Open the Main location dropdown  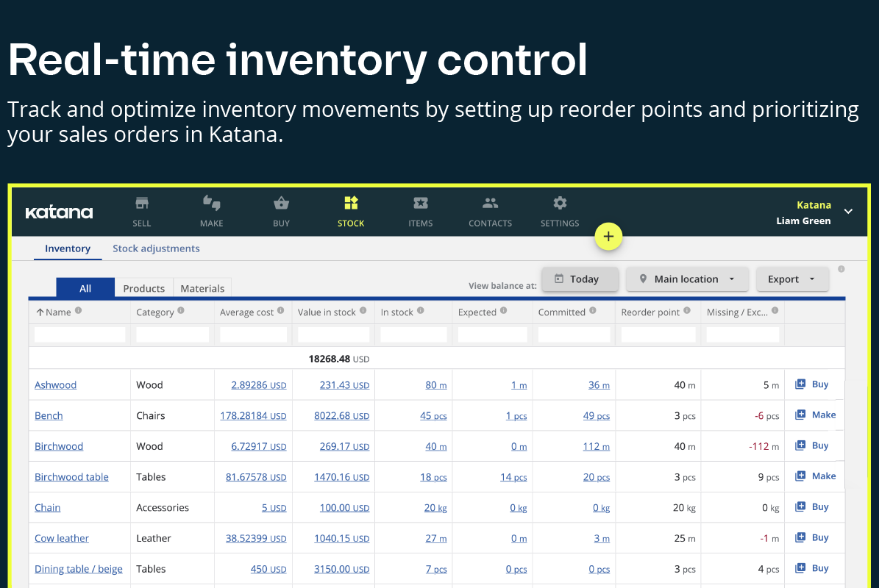click(x=687, y=279)
